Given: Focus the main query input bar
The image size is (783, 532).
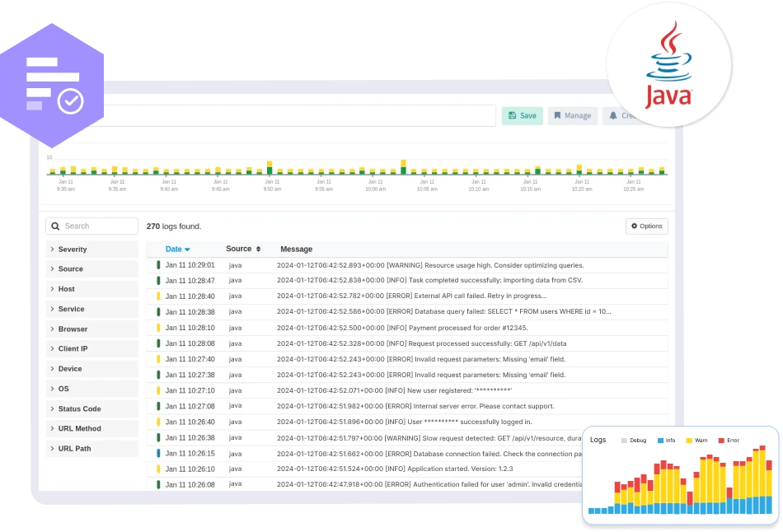Looking at the screenshot, I should (300, 116).
